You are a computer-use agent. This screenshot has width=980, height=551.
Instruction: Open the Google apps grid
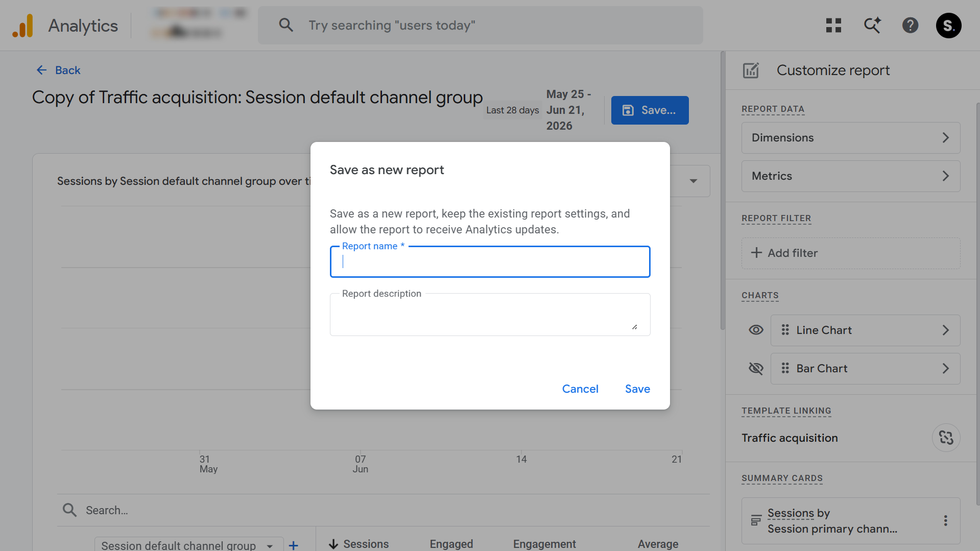[x=833, y=26]
